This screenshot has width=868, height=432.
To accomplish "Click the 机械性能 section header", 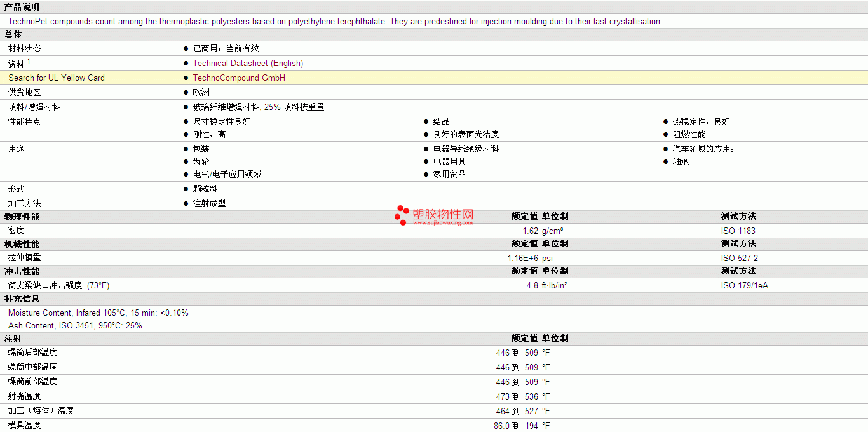I will (22, 245).
